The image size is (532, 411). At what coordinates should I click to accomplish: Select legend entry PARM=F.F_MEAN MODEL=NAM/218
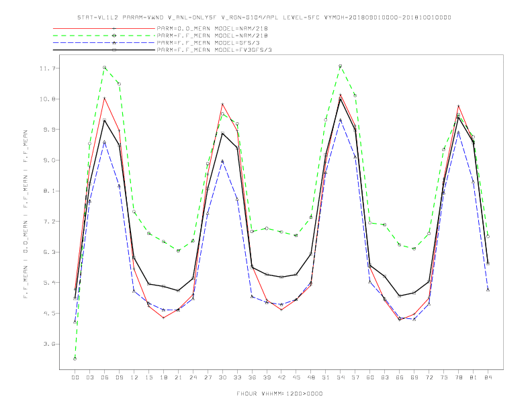pyautogui.click(x=212, y=36)
